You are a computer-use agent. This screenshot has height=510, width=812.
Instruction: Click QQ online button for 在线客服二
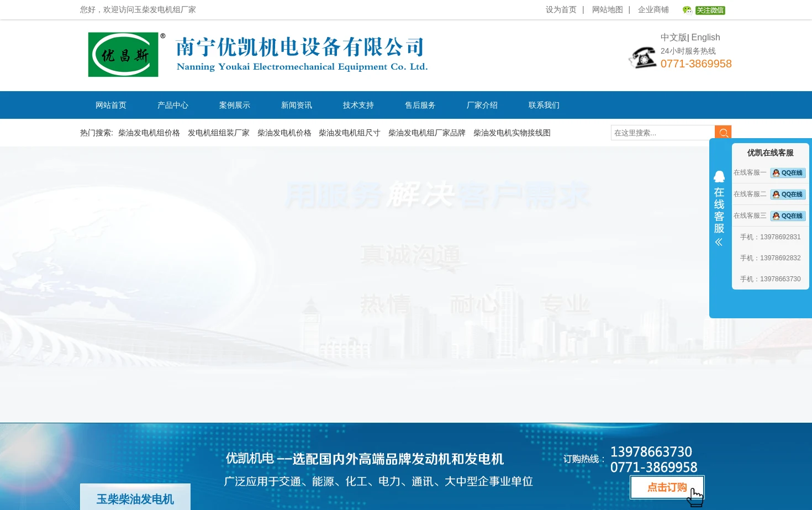point(788,194)
